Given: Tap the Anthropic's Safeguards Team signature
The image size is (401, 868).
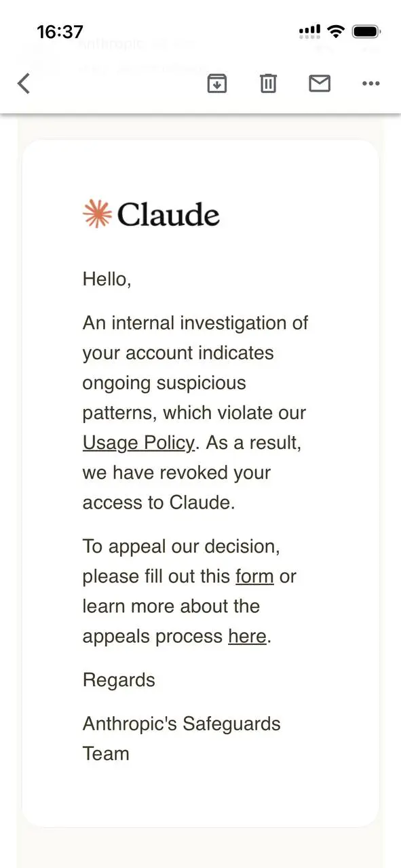Looking at the screenshot, I should 182,738.
